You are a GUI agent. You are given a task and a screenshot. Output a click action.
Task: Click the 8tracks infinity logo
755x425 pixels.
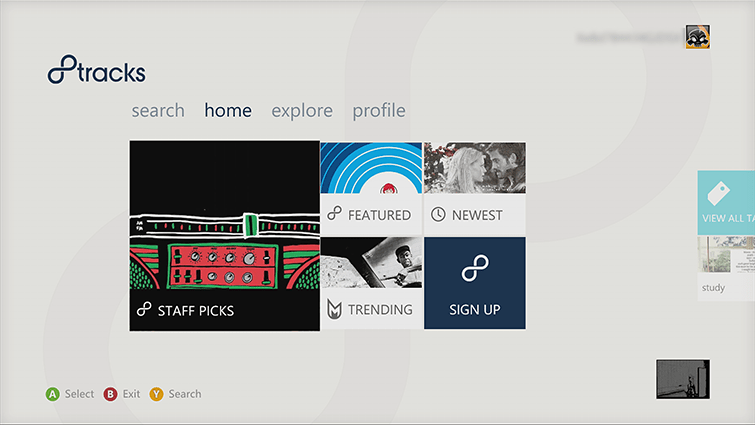(63, 73)
